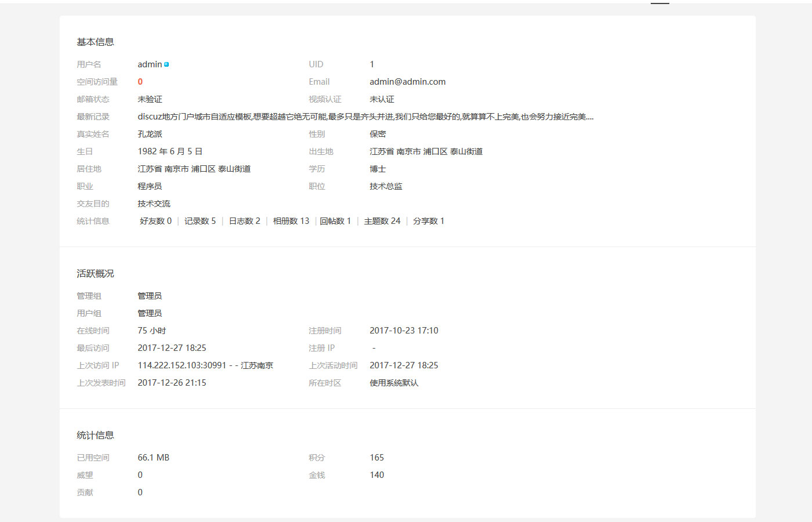Click the 已用空间 value 66.1 MB

click(x=154, y=458)
